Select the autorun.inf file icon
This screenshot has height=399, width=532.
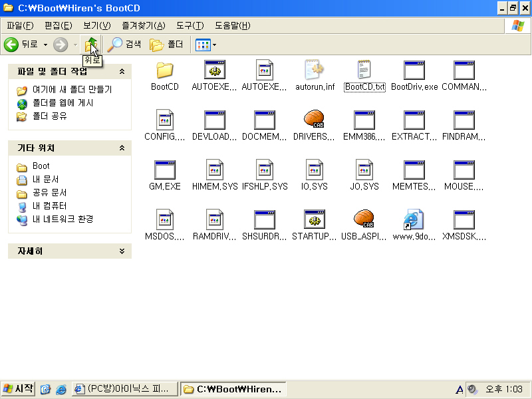[x=314, y=70]
